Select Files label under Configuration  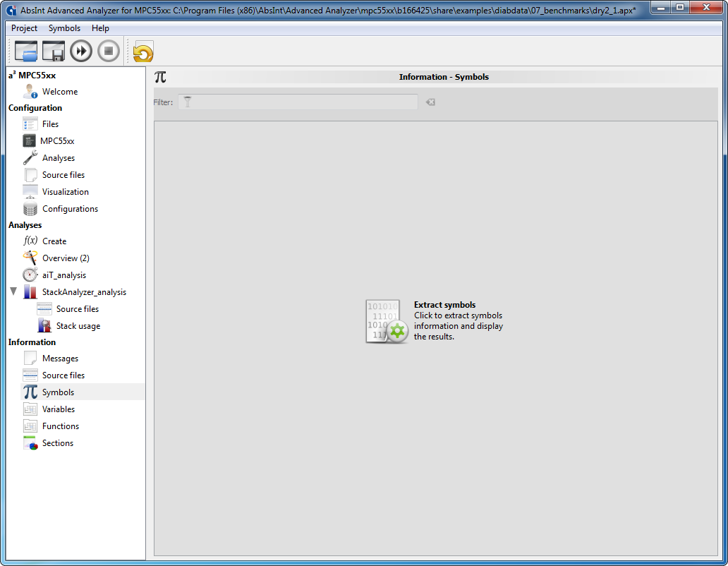pyautogui.click(x=50, y=124)
